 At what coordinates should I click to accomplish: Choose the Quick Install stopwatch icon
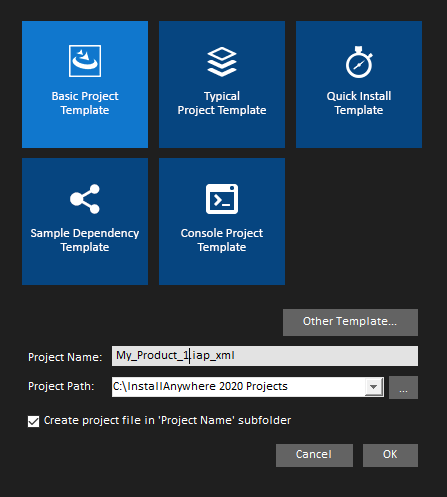(359, 62)
